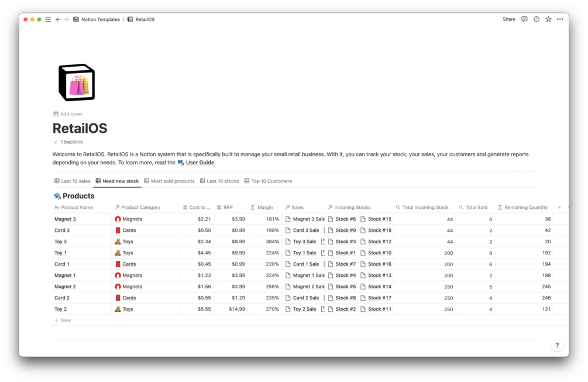Screen dimensions: 588x382
Task: Click the help question mark button
Action: 557,345
